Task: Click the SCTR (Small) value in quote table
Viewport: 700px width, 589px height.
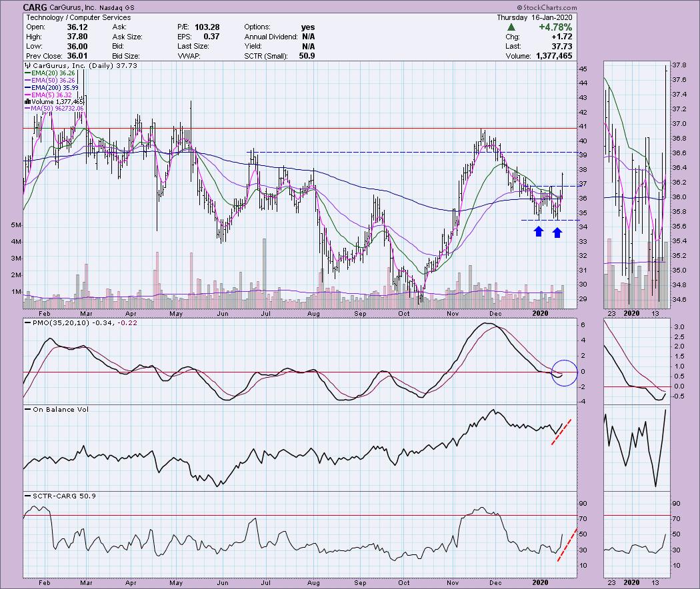Action: (x=307, y=56)
